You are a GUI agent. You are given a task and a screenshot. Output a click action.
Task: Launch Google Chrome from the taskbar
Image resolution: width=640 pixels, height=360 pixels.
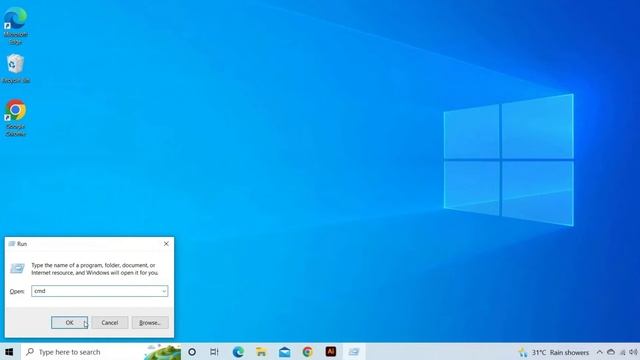tap(307, 352)
